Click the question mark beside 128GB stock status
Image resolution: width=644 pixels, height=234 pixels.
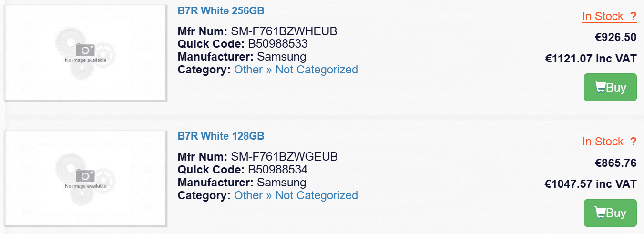tap(633, 142)
